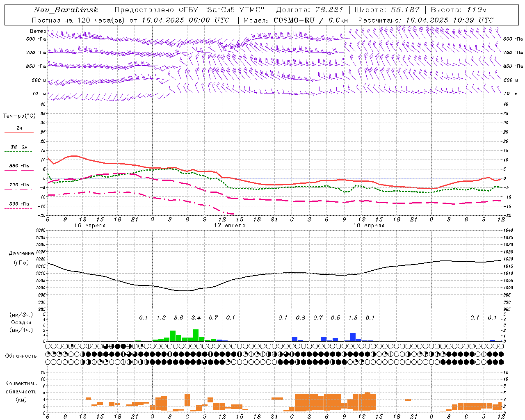Click the date label 16 апреля
The height and width of the screenshot is (420, 525).
(90, 226)
